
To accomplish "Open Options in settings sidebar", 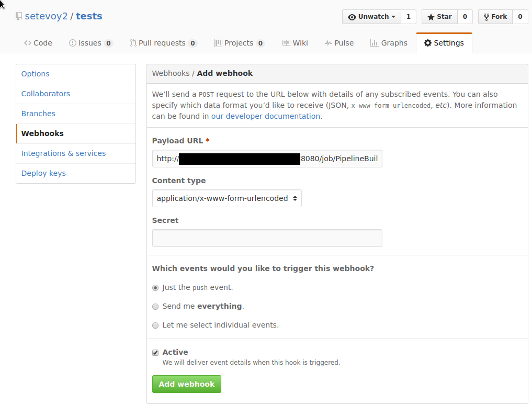I will tap(76, 74).
